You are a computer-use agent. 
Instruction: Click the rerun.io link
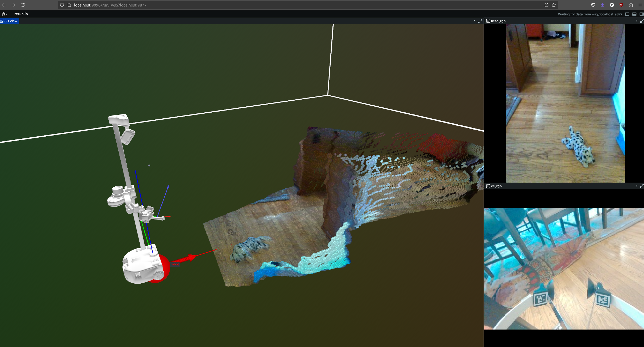pyautogui.click(x=21, y=14)
